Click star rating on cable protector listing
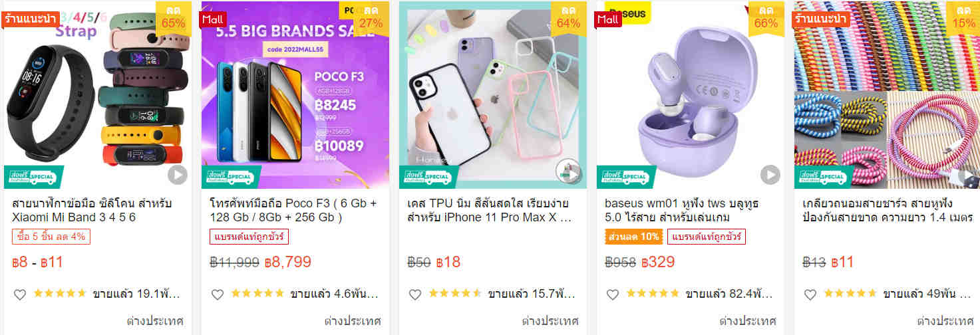The height and width of the screenshot is (335, 980). pos(850,294)
